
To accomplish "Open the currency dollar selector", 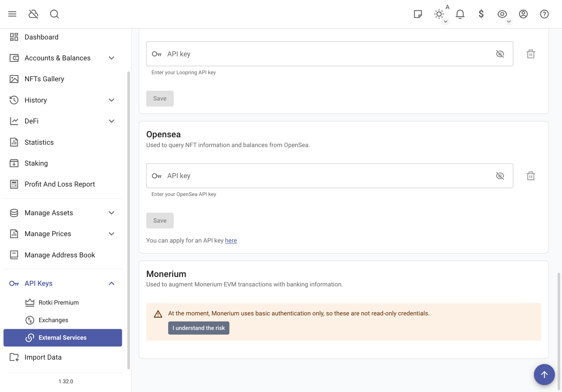I will [x=481, y=14].
